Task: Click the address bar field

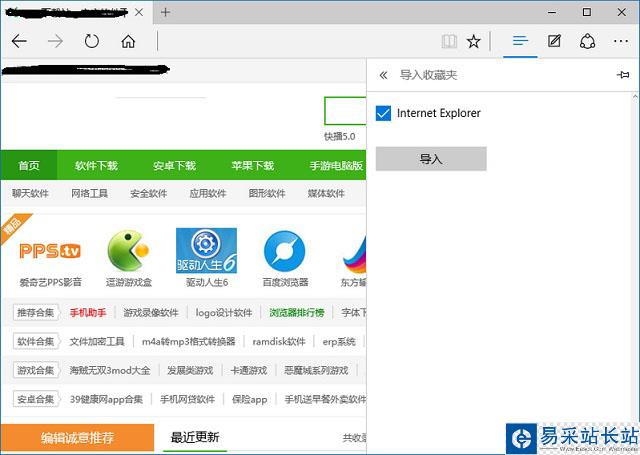Action: click(x=298, y=41)
